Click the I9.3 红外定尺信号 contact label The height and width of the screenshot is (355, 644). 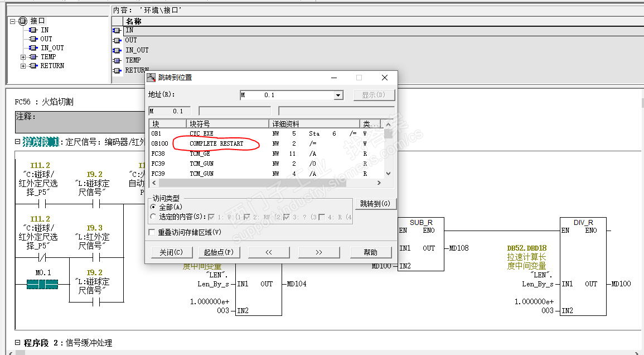pyautogui.click(x=94, y=237)
